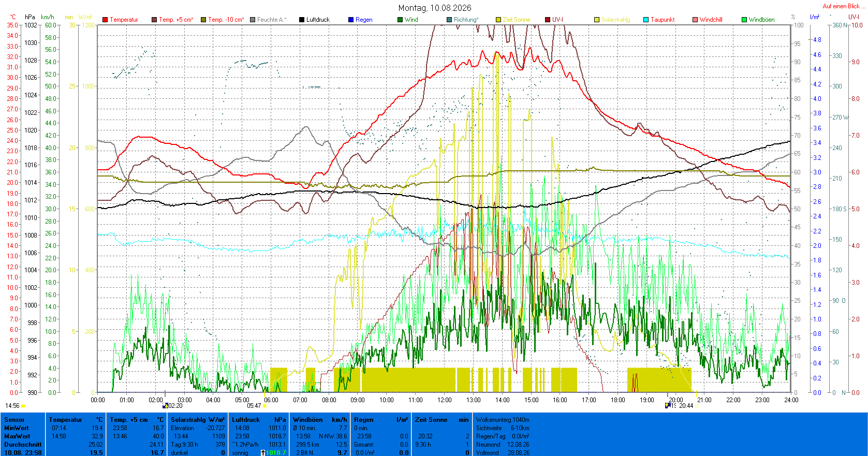Click the black Luftdruck legend swatch
The width and height of the screenshot is (868, 456).
(x=302, y=20)
